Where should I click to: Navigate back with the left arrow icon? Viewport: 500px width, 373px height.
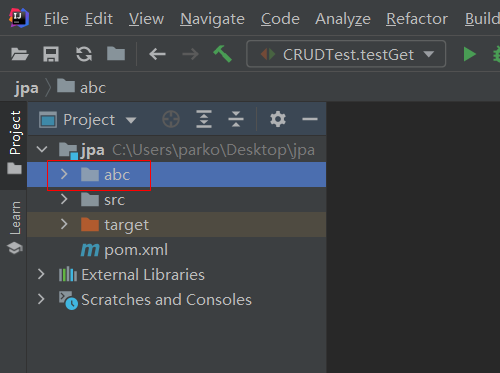coord(157,54)
